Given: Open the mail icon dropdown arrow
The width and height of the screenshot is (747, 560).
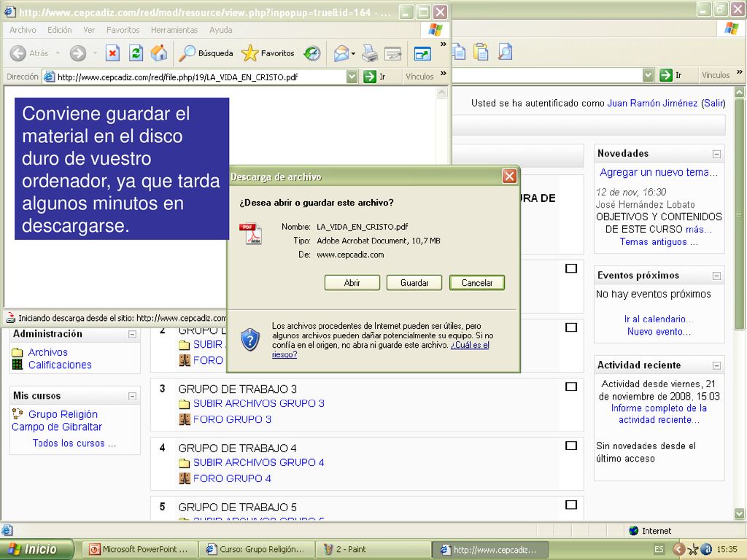Looking at the screenshot, I should [x=353, y=54].
